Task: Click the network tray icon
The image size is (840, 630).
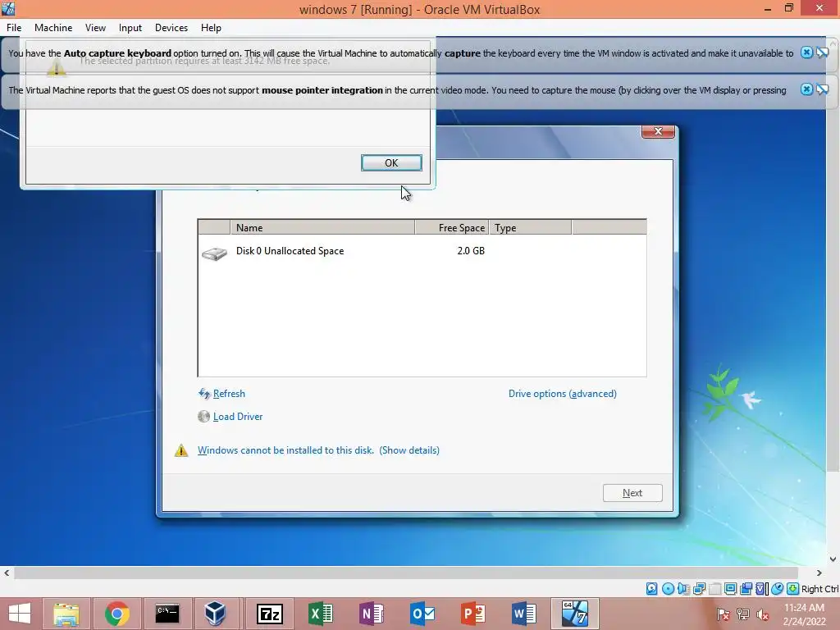Action: pyautogui.click(x=743, y=614)
